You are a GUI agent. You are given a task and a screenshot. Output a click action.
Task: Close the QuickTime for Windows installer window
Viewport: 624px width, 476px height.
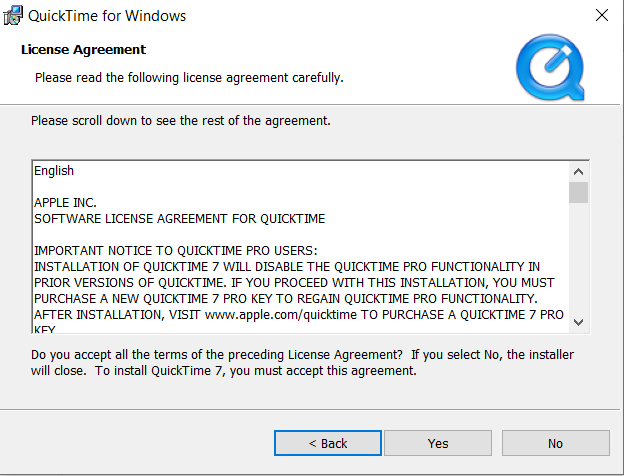click(x=601, y=16)
